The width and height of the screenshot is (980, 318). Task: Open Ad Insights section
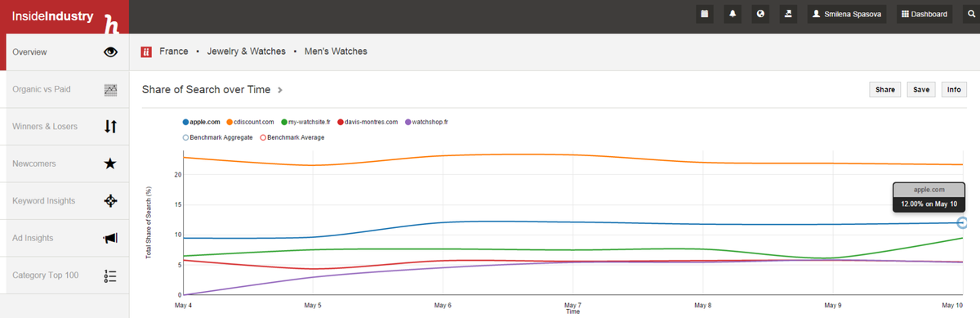[x=65, y=238]
